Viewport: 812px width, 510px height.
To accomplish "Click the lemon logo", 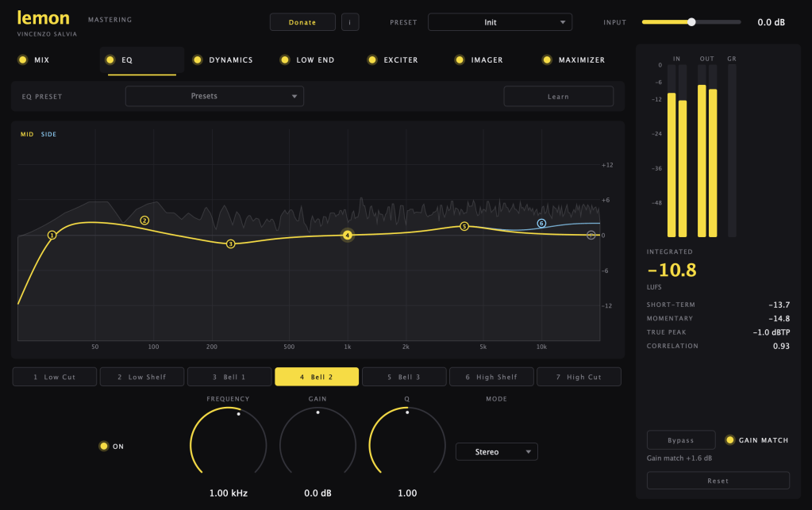I will click(44, 17).
